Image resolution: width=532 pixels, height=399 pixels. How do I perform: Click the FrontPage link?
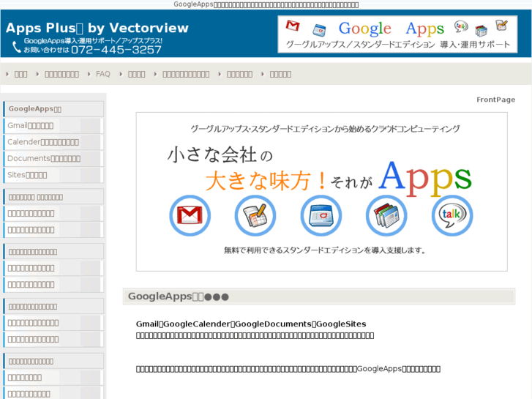pos(495,100)
